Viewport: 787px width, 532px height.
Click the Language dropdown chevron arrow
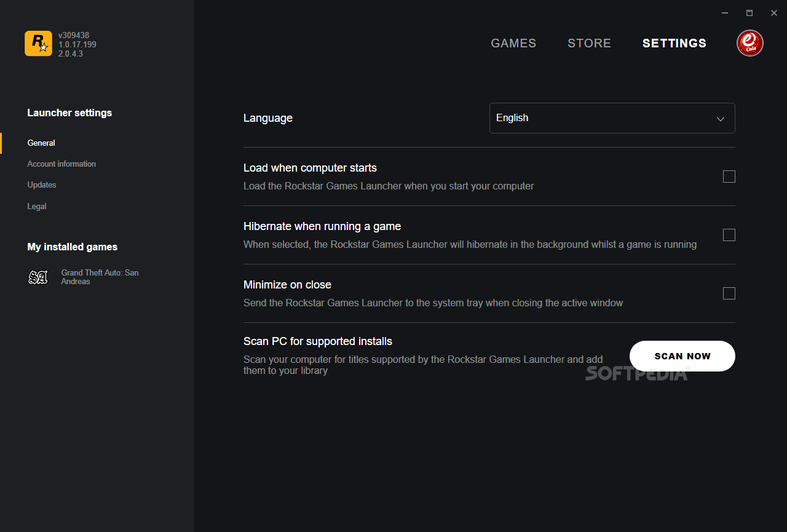721,119
